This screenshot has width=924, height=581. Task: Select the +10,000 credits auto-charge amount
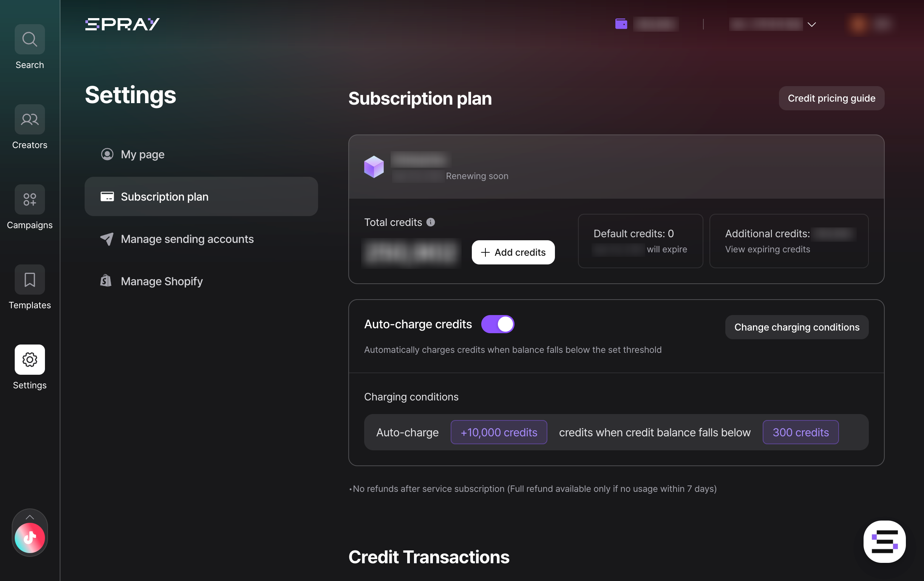[x=498, y=432]
